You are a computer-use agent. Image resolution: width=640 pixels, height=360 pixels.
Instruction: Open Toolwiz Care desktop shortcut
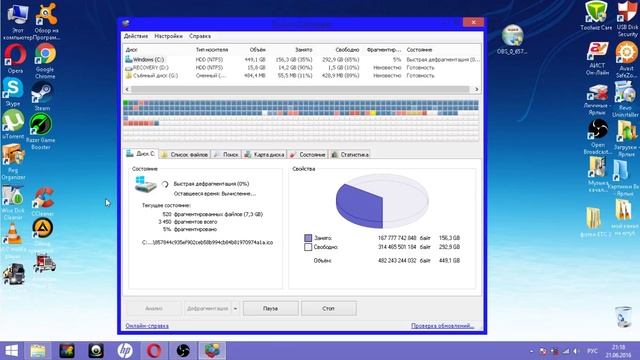[x=596, y=16]
